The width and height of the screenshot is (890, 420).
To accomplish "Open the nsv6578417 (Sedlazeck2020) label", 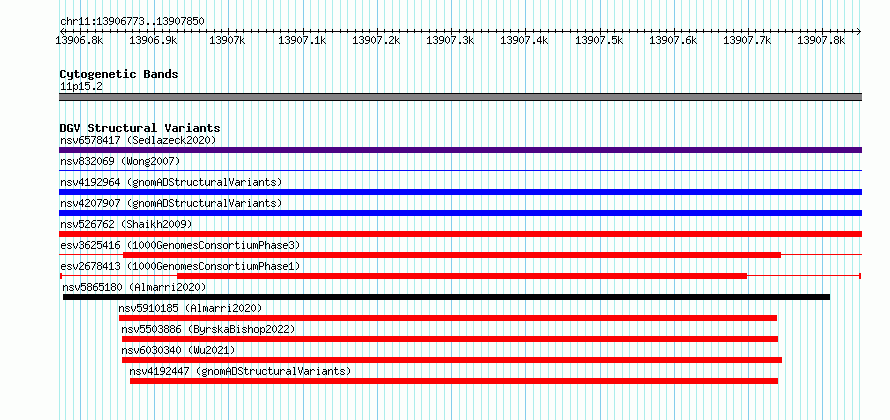I will [138, 140].
